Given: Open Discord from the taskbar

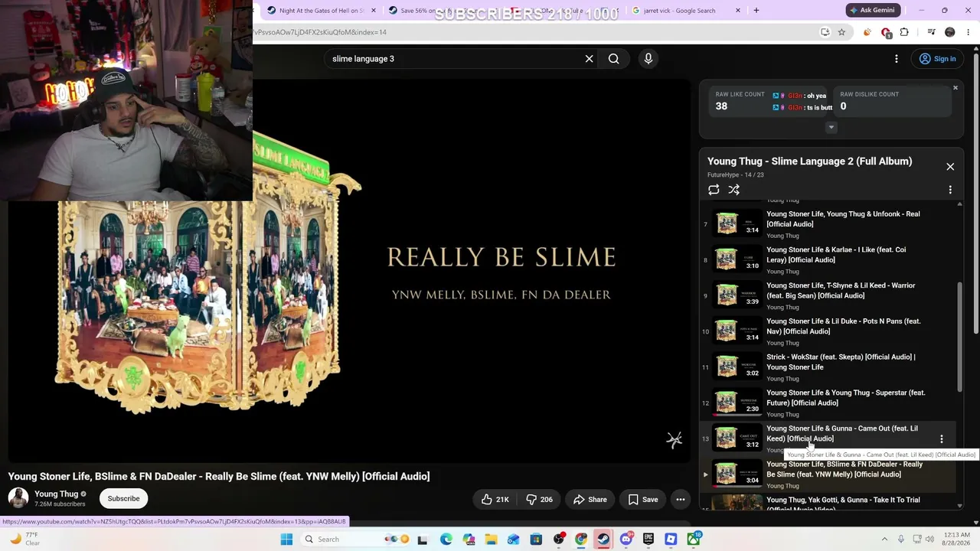Looking at the screenshot, I should point(626,540).
